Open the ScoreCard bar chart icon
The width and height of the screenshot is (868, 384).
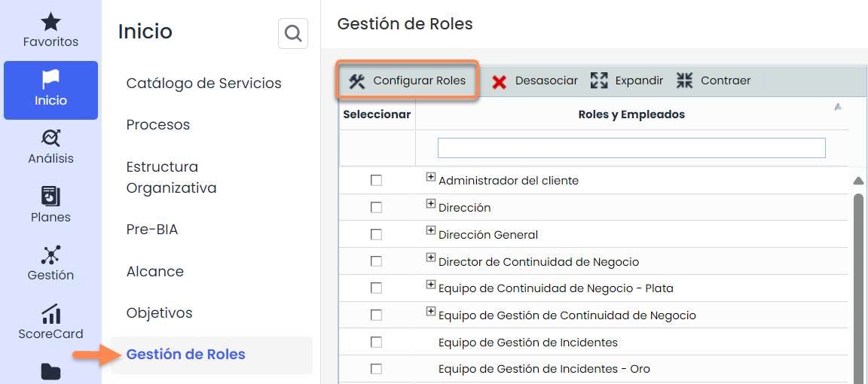click(50, 313)
